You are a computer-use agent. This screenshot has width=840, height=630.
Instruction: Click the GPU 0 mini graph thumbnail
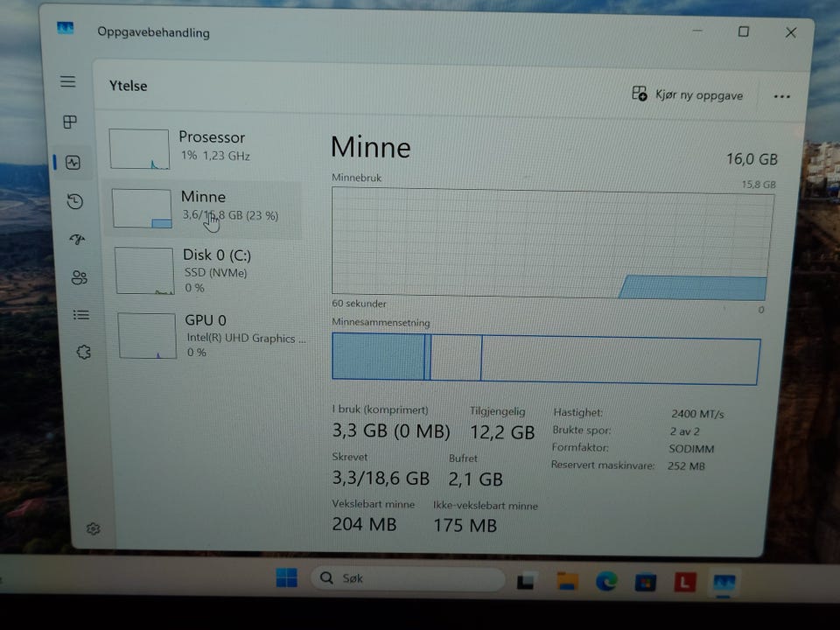click(x=147, y=336)
